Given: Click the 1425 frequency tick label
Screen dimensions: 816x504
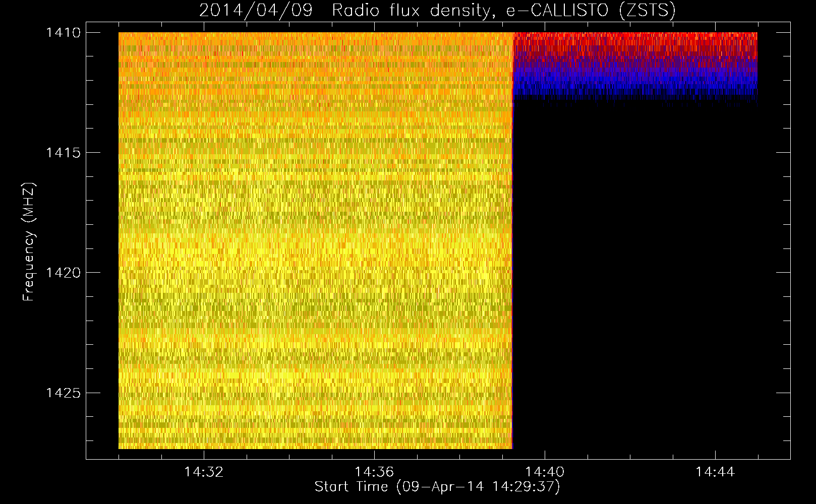Looking at the screenshot, I should (x=63, y=393).
